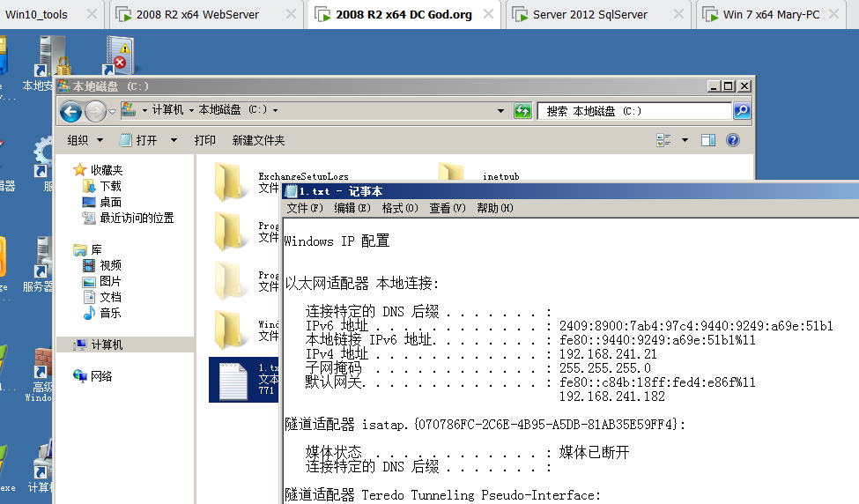Switch to Server 2012 SqlServer tab

click(590, 15)
